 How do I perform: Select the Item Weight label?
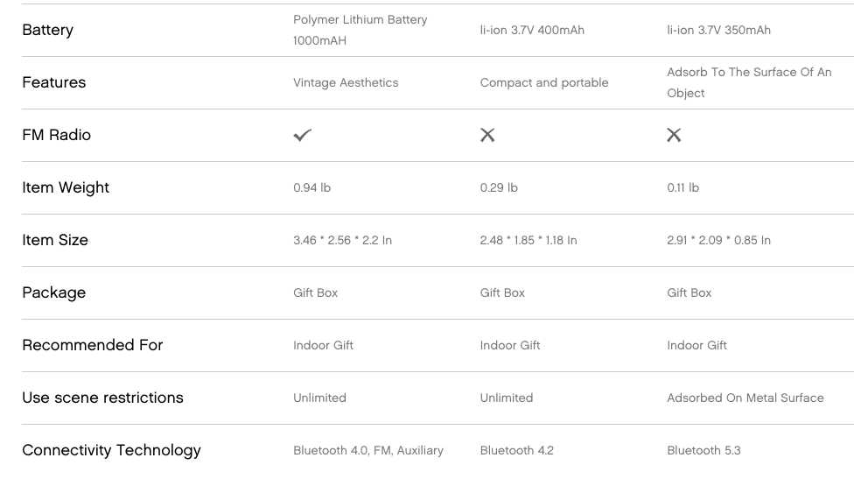click(66, 188)
